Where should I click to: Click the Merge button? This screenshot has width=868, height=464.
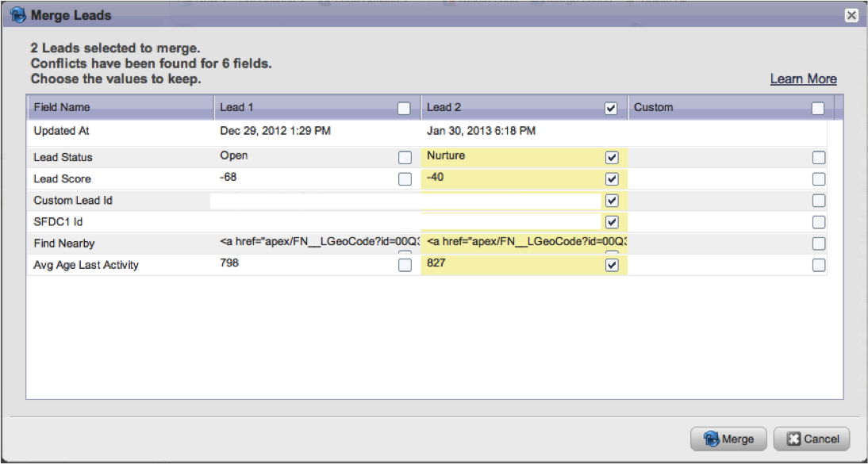pyautogui.click(x=728, y=439)
